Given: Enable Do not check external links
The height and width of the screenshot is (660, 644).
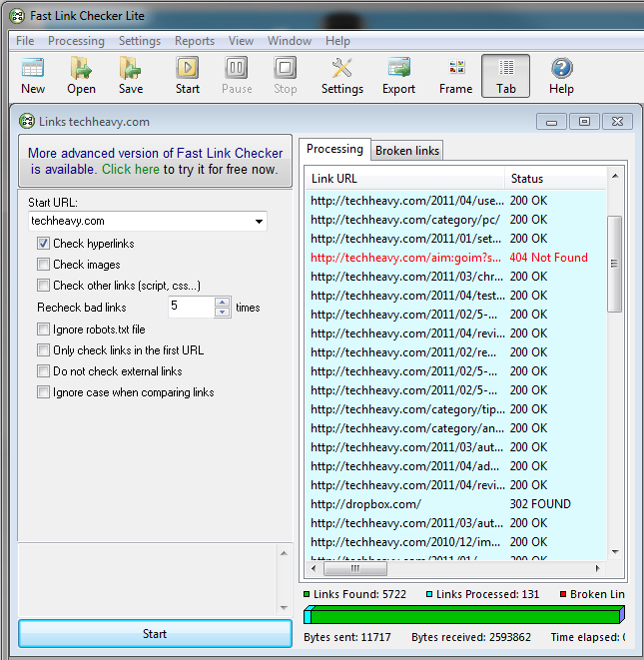Looking at the screenshot, I should click(x=43, y=371).
